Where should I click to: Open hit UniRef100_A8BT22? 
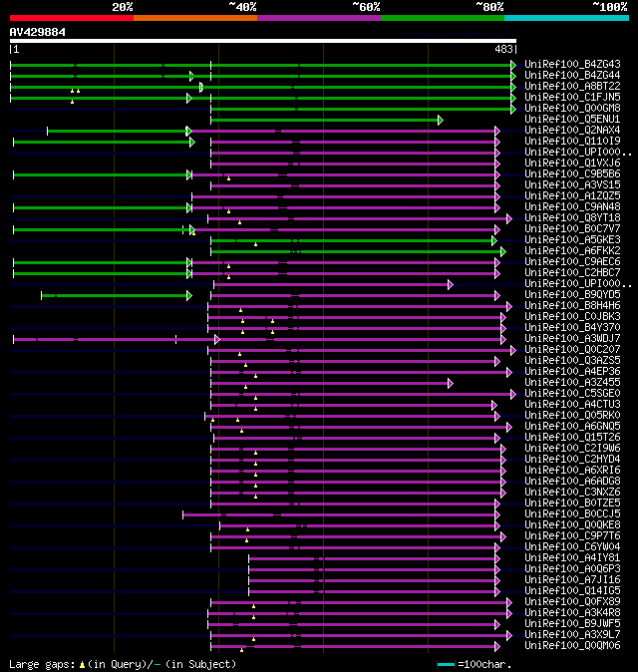click(x=572, y=86)
